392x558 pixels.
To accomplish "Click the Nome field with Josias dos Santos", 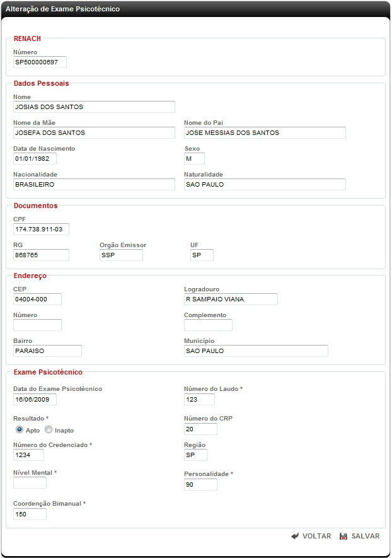I will (94, 107).
